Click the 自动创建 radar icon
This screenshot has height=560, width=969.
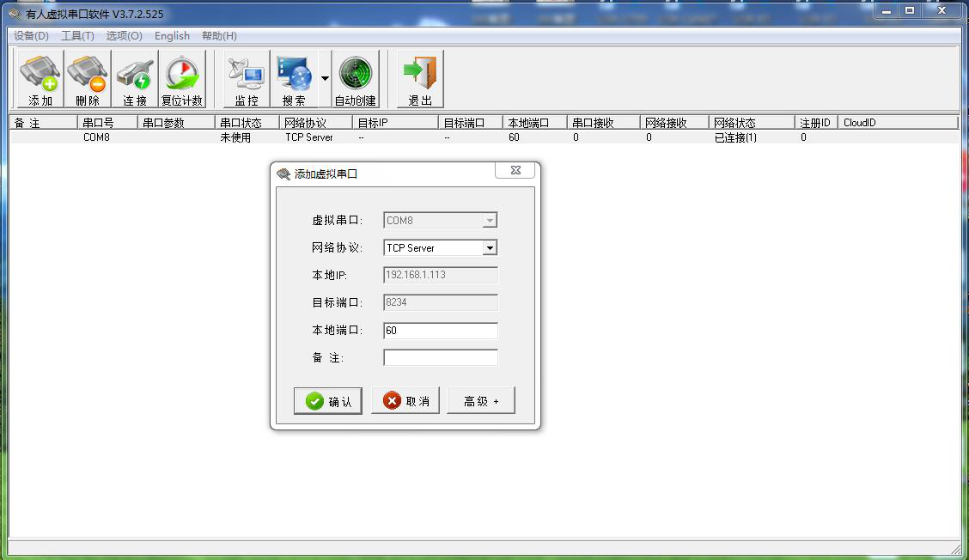coord(356,79)
